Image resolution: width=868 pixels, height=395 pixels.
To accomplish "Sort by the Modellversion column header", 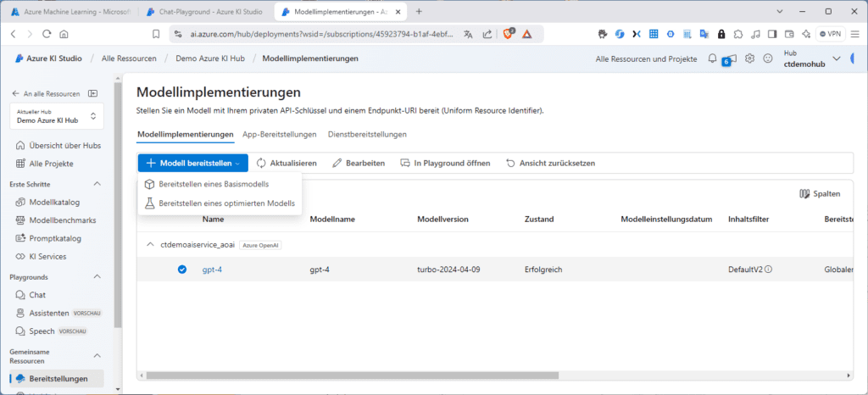I will [442, 219].
